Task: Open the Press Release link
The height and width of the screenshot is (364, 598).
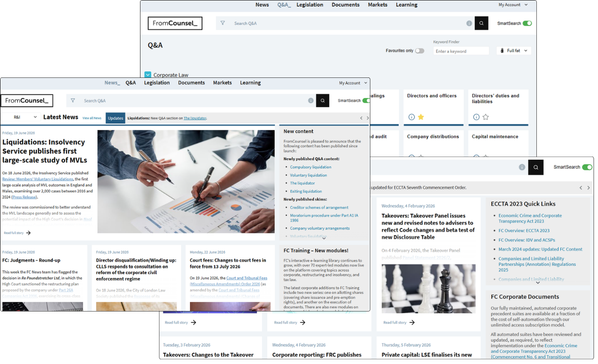Action: 25,197
